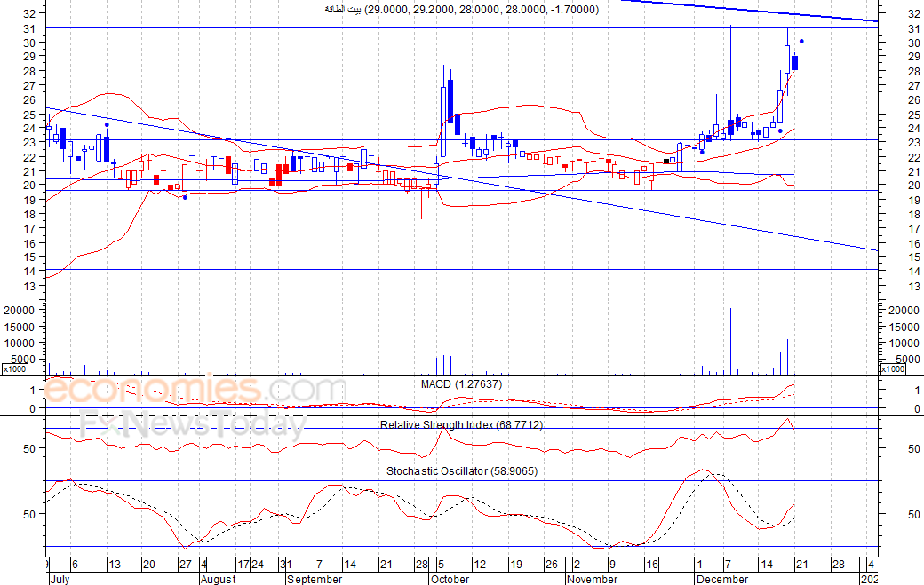Click the 50 label on RSI right axis

(914, 449)
